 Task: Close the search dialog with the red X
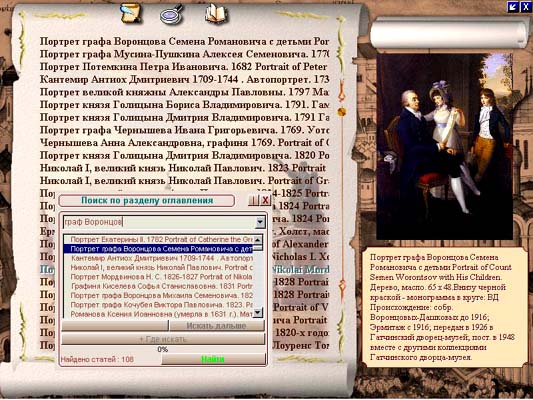265,201
